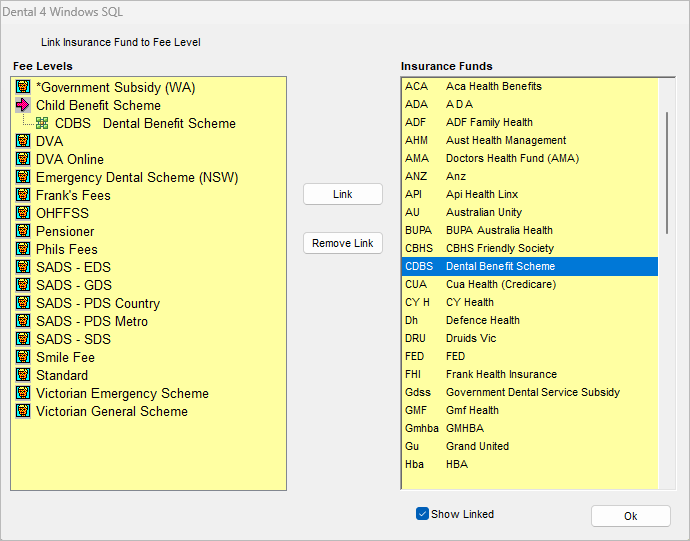Select Gmf Health fund
The image size is (690, 541).
coord(530,410)
